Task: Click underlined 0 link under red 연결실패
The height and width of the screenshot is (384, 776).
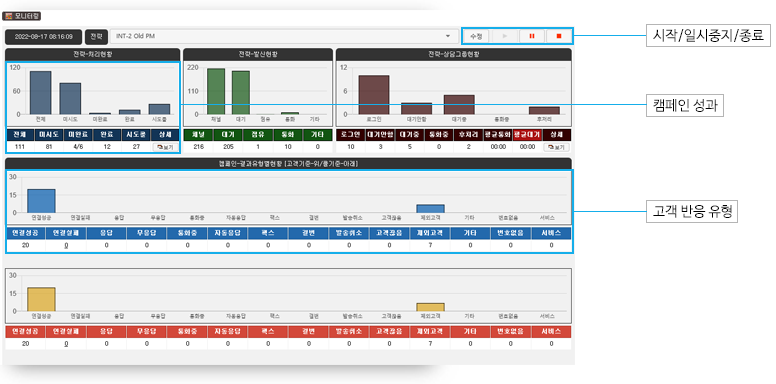Action: pos(66,344)
